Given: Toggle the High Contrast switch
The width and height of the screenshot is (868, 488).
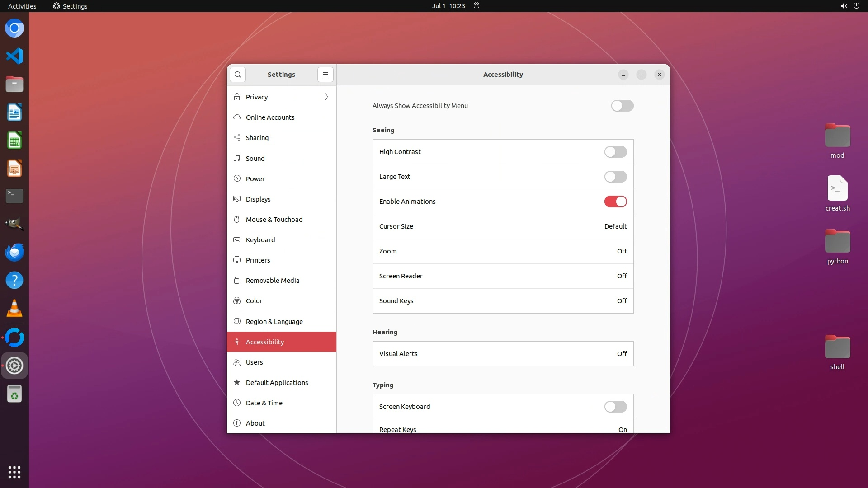Looking at the screenshot, I should tap(615, 152).
